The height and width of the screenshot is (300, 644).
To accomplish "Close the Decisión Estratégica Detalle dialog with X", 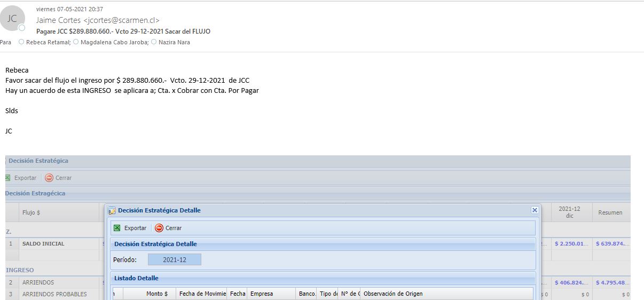I will pos(535,210).
